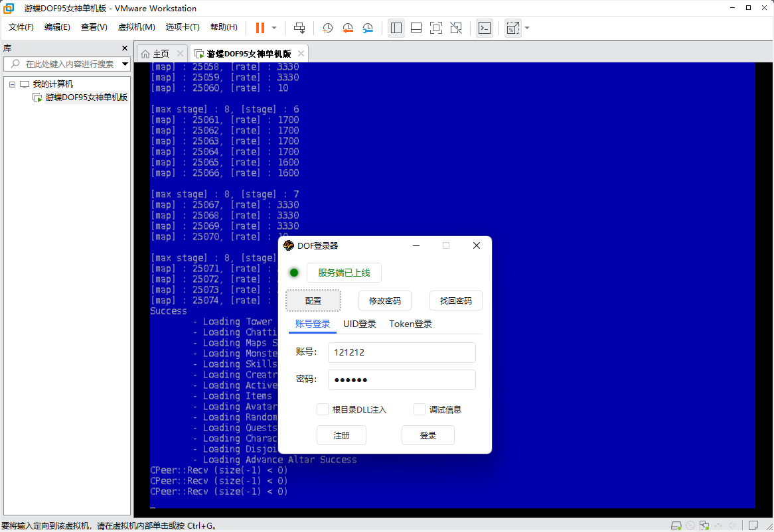Switch the virtual machine to Unity mode
774x532 pixels.
point(455,28)
